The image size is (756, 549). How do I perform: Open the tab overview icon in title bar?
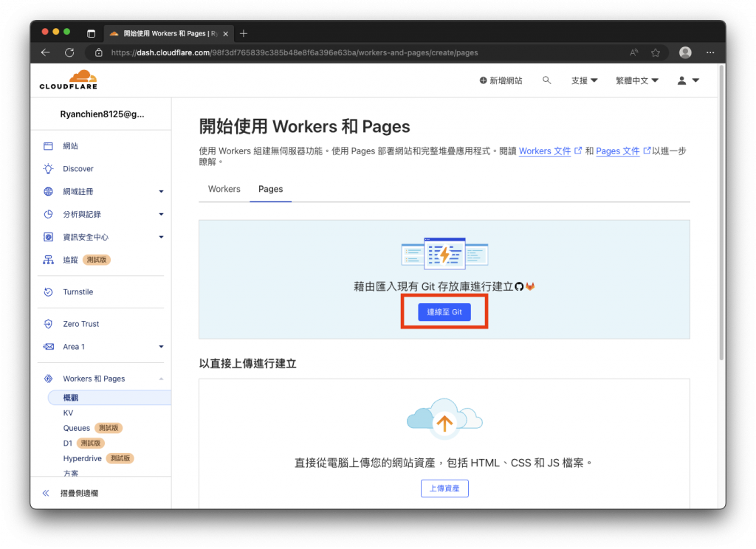[91, 33]
